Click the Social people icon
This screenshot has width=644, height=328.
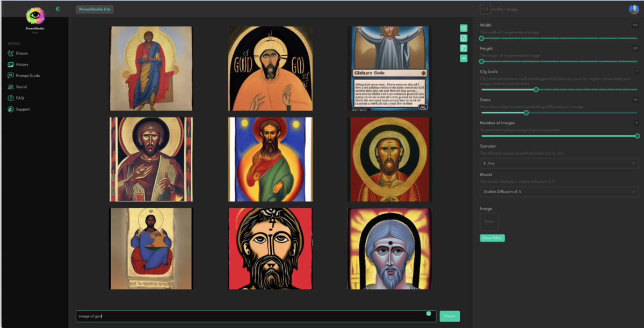11,87
